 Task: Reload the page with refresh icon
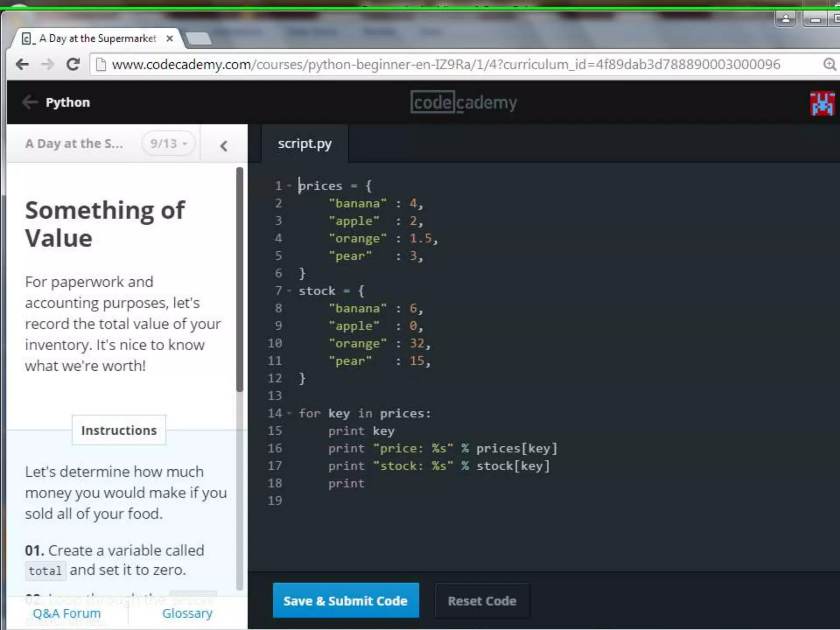[73, 64]
